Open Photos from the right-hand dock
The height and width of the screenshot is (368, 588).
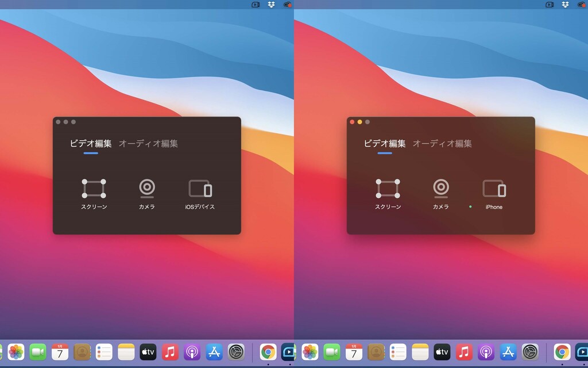click(310, 352)
